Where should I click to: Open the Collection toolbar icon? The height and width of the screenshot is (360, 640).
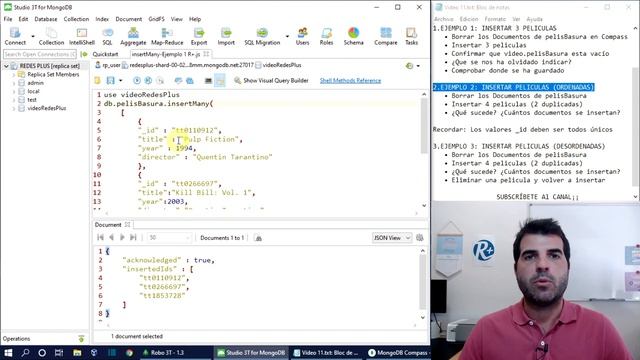coord(51,36)
